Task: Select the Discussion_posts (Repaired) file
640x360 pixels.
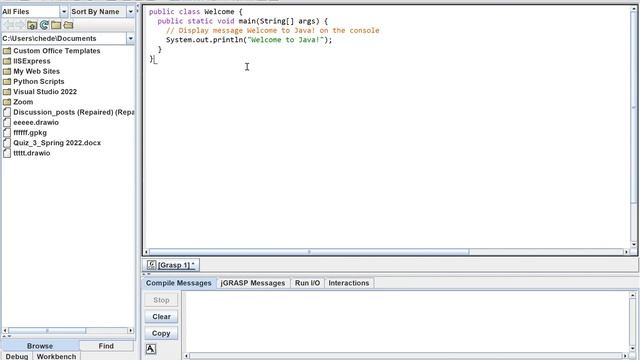Action: click(69, 112)
